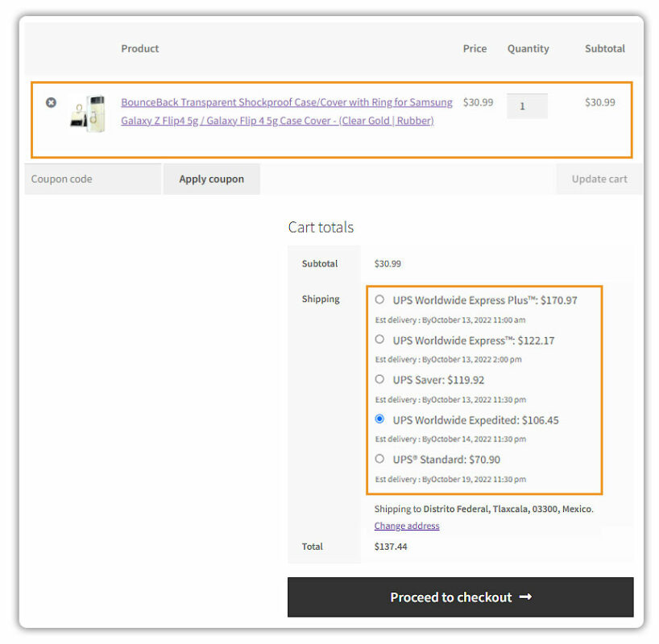The height and width of the screenshot is (644, 659).
Task: Click the $137.44 total value
Action: click(391, 547)
